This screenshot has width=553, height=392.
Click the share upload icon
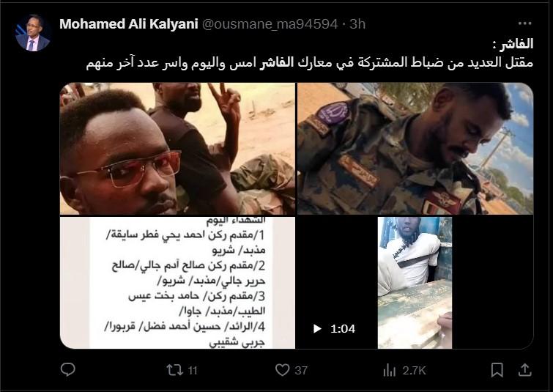click(524, 370)
